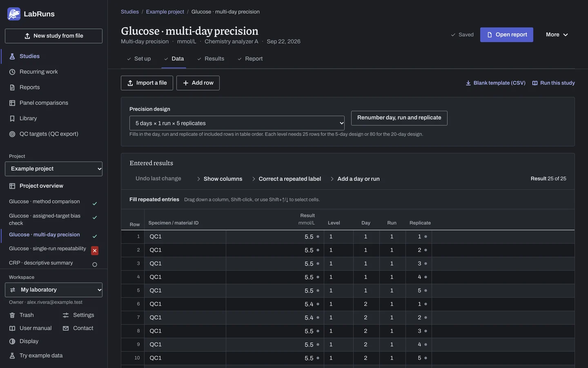Open the Trash
This screenshot has height=368, width=588.
click(22, 315)
